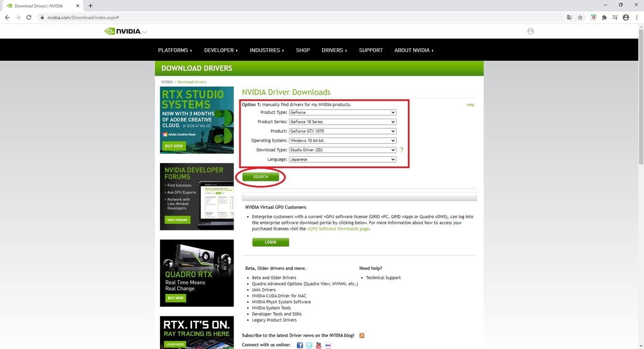Open the Chrome user profile icon

coord(626,17)
